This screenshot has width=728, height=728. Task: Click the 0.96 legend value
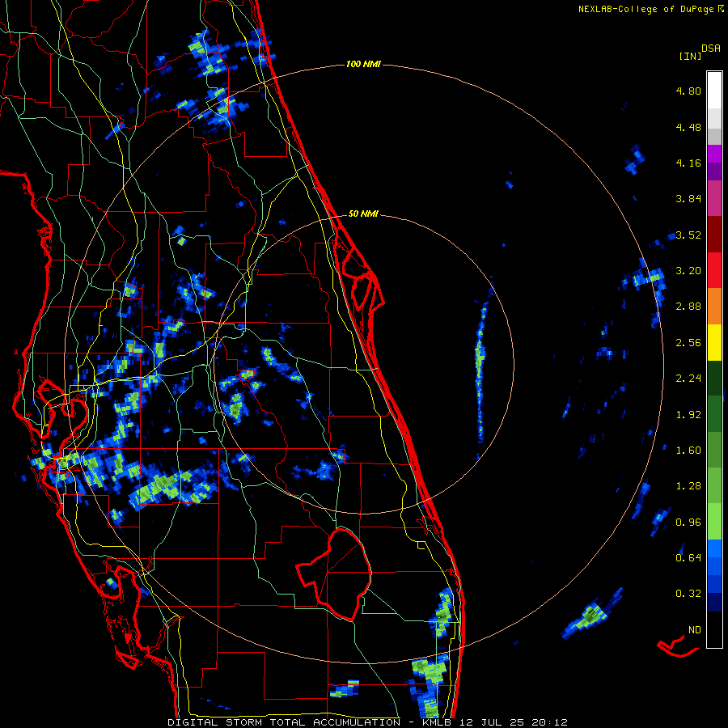[x=688, y=523]
